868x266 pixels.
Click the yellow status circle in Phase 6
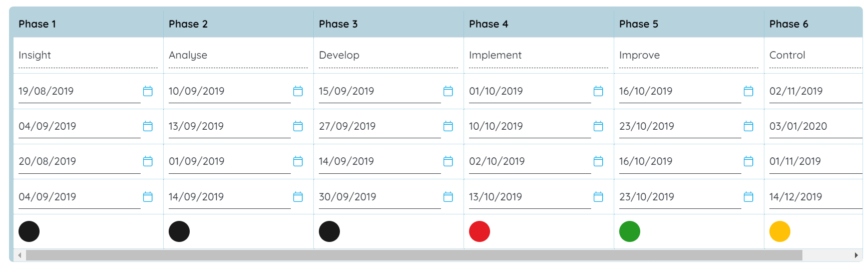[780, 231]
